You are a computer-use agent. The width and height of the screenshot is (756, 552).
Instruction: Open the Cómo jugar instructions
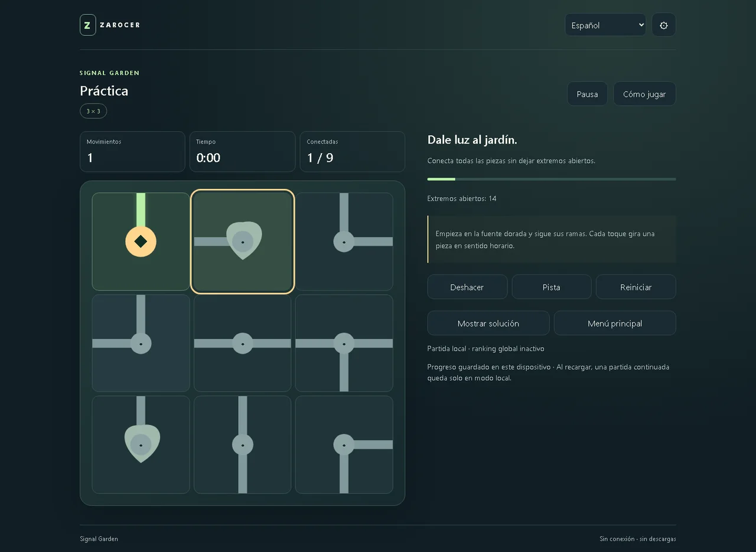click(x=644, y=94)
